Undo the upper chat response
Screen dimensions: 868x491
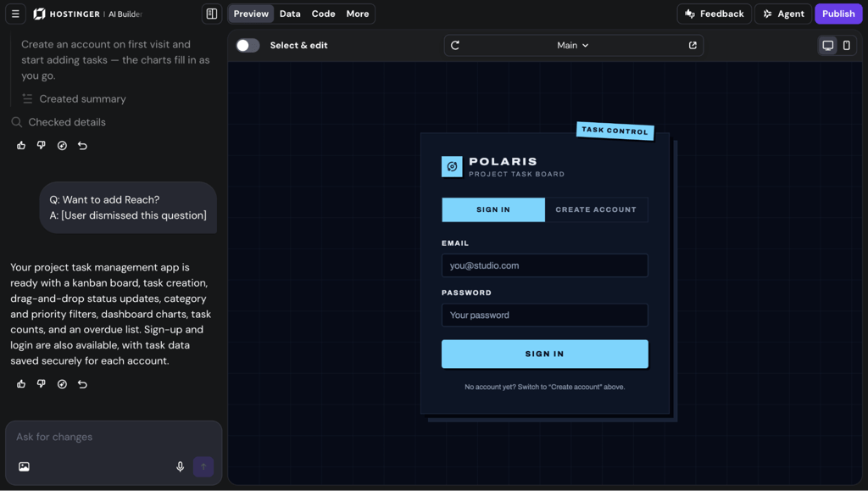click(x=82, y=146)
